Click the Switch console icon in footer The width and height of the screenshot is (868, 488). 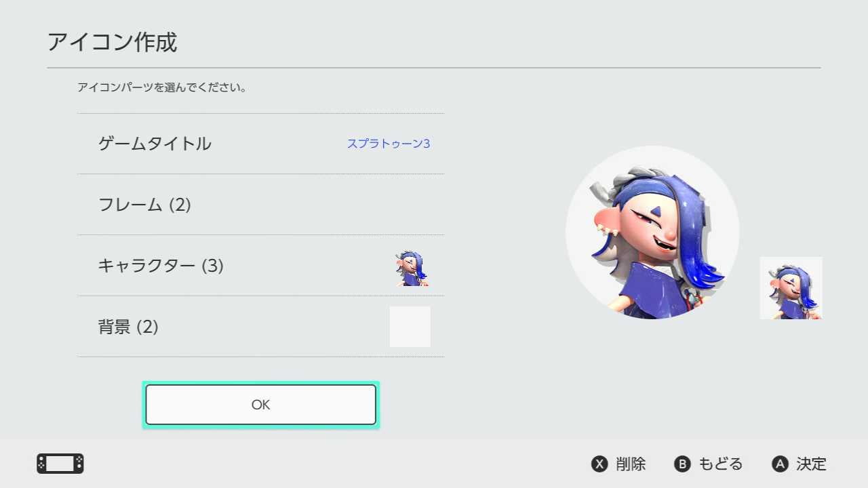click(60, 464)
